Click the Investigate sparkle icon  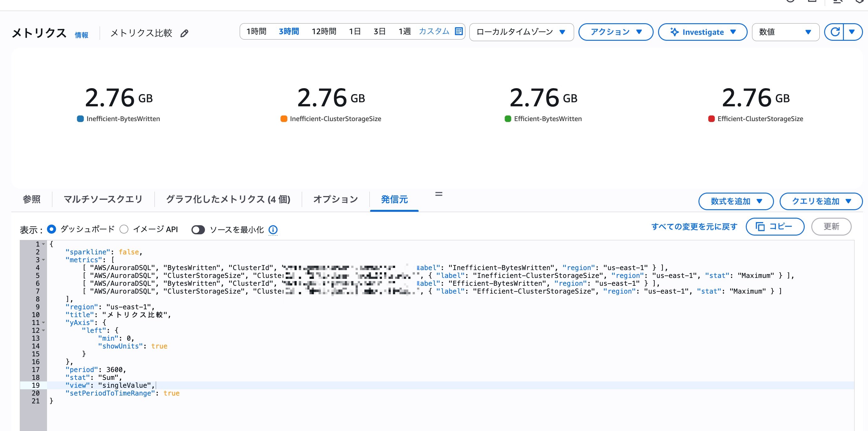(x=674, y=32)
